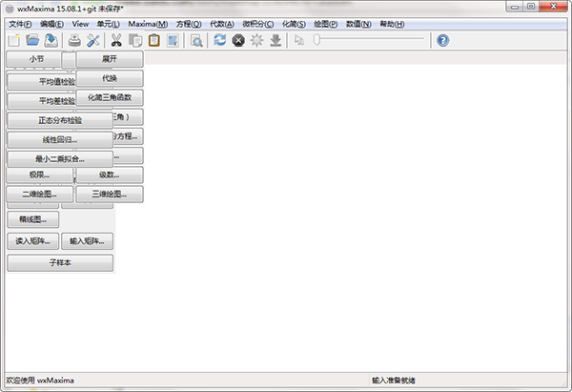This screenshot has height=392, width=572.
Task: Create a new document with toolbar icon
Action: point(14,40)
